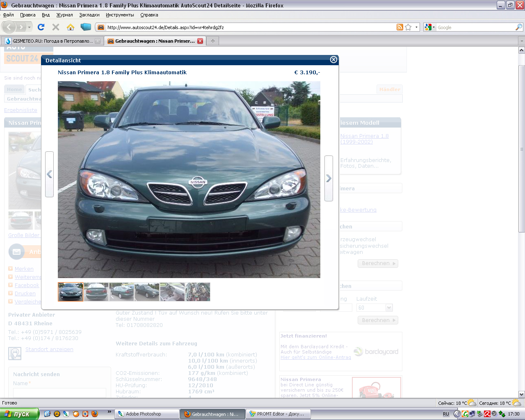Close the GISMETEO.RU tab
Viewport: 525px width, 420px height.
pos(98,41)
